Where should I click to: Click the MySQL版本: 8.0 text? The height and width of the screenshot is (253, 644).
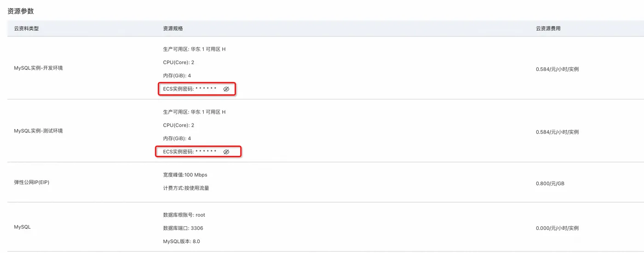pos(181,241)
